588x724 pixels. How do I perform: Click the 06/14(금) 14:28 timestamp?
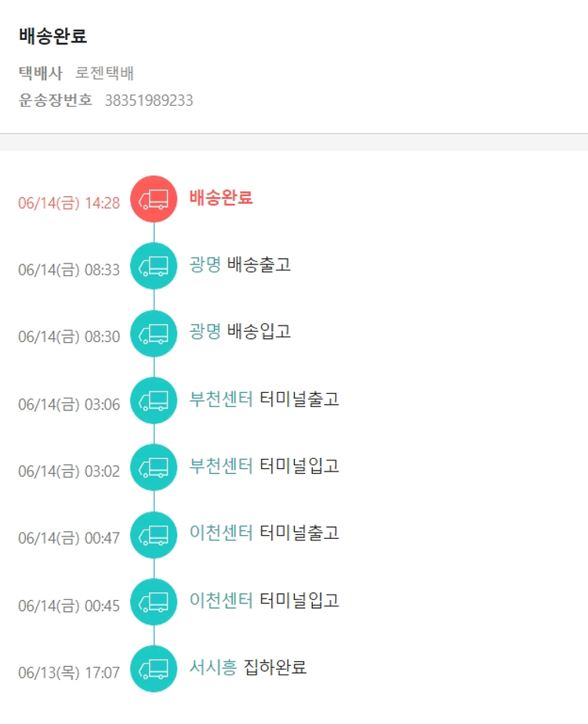coord(69,203)
